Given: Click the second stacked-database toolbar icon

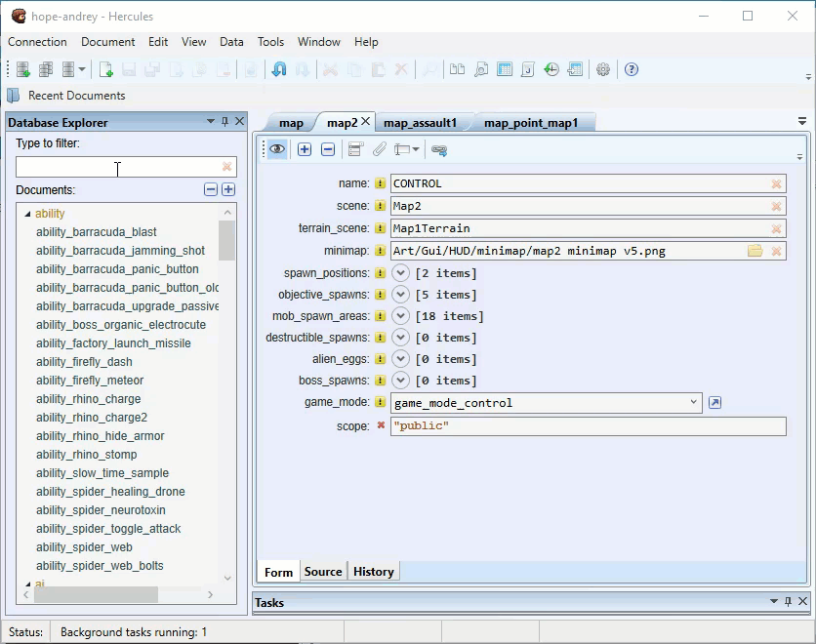Looking at the screenshot, I should click(46, 69).
